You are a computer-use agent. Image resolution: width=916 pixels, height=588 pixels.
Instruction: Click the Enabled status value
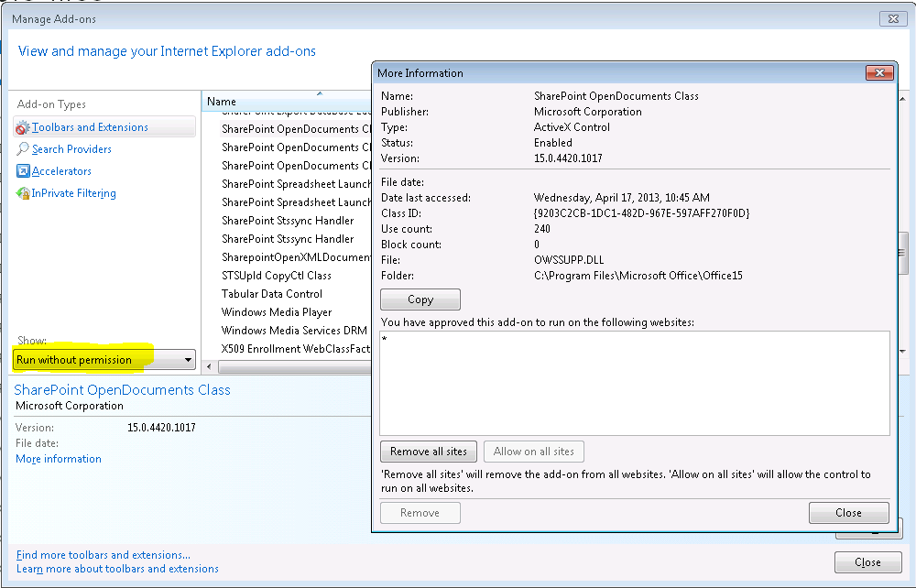pos(552,143)
